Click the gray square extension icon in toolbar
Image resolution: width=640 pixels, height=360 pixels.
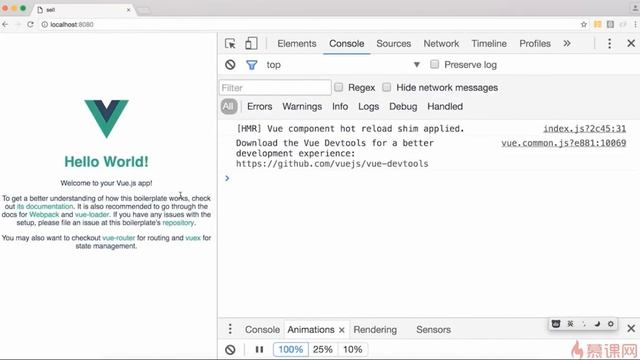610,24
